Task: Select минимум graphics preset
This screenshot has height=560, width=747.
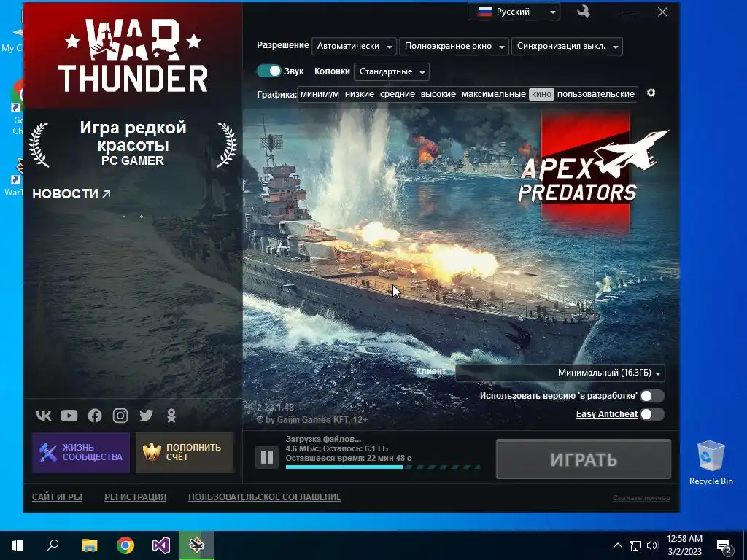Action: (320, 94)
